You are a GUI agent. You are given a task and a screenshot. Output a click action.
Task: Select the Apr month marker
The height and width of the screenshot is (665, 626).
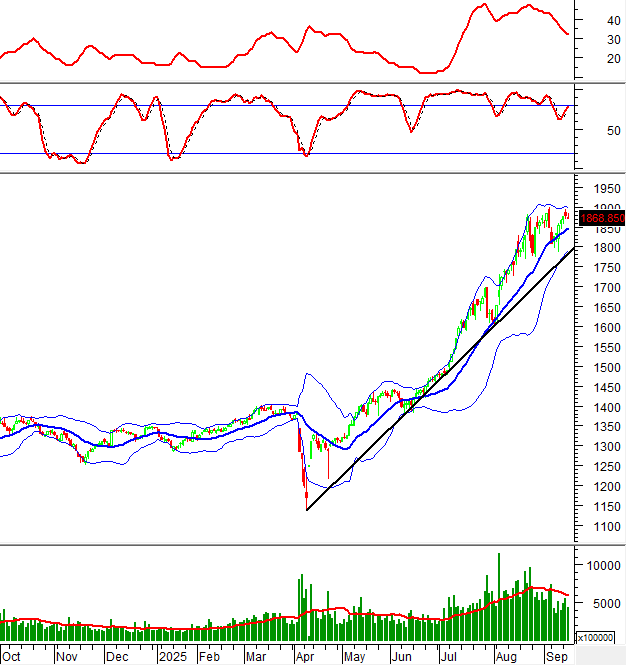(303, 657)
